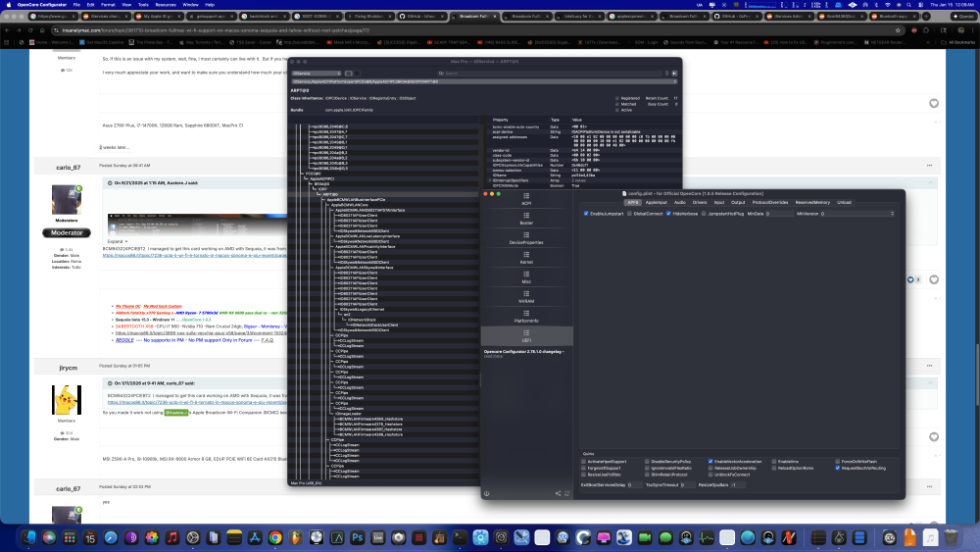Click the MinDate input field
Image resolution: width=980 pixels, height=552 pixels.
tap(779, 214)
